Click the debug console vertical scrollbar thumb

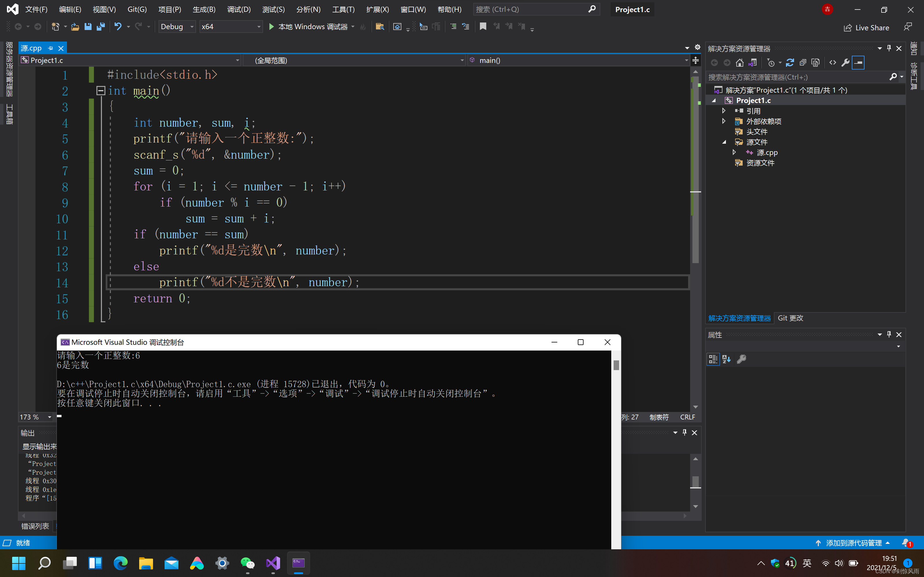point(616,365)
